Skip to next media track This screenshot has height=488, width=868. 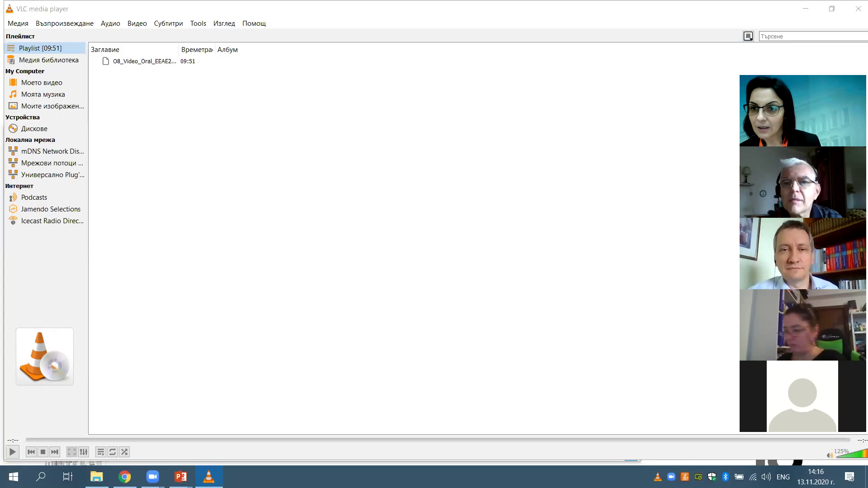(x=55, y=452)
